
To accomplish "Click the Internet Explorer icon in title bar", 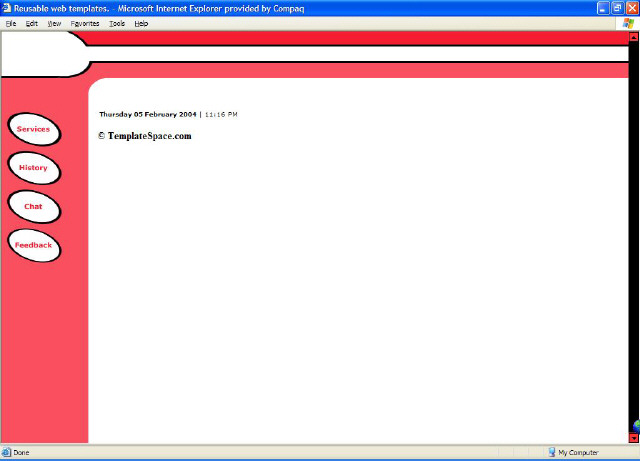I will tap(7, 8).
